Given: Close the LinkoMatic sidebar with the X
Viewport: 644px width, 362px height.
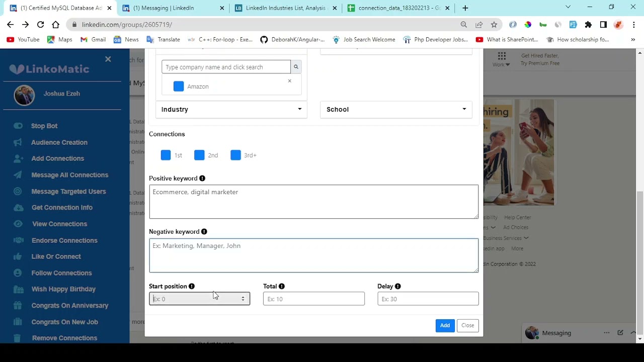Looking at the screenshot, I should (108, 59).
